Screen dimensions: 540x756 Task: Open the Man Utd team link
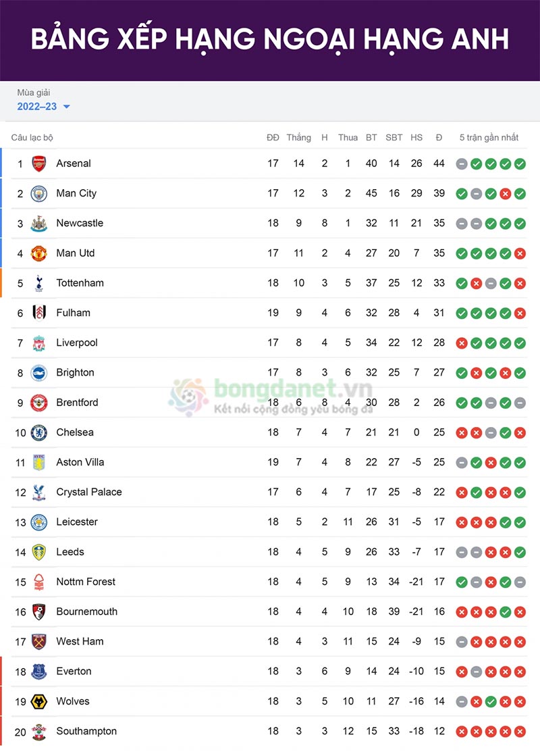click(76, 253)
